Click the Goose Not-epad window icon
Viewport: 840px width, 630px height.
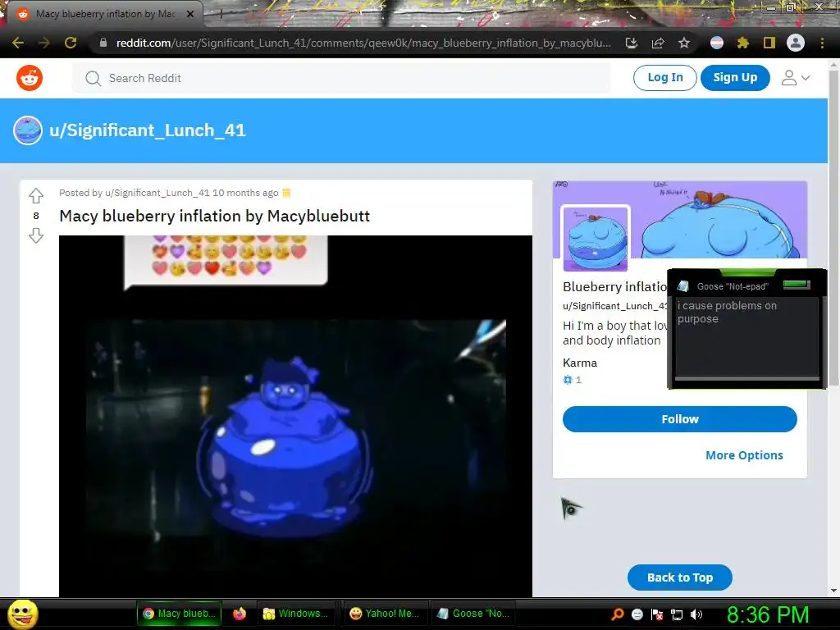coord(682,286)
